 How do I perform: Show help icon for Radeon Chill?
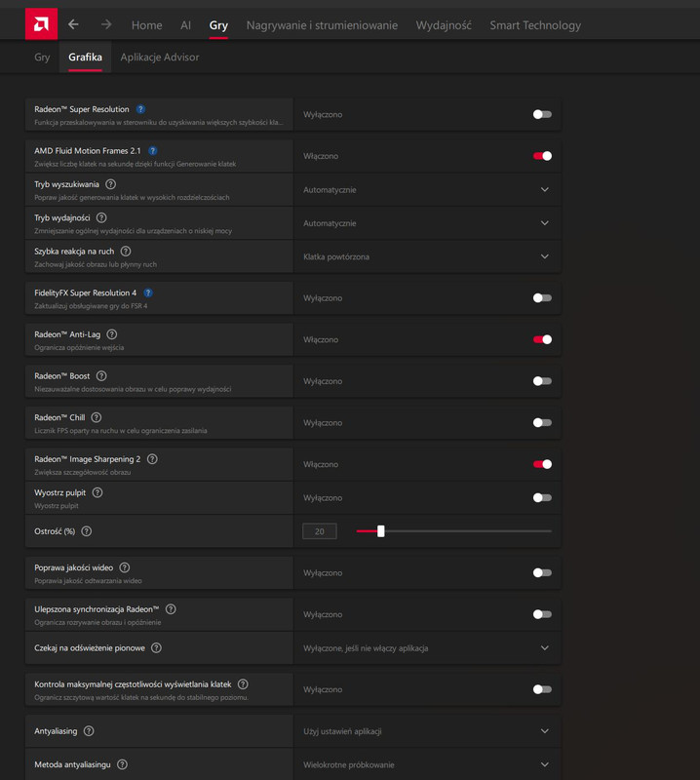[x=97, y=417]
